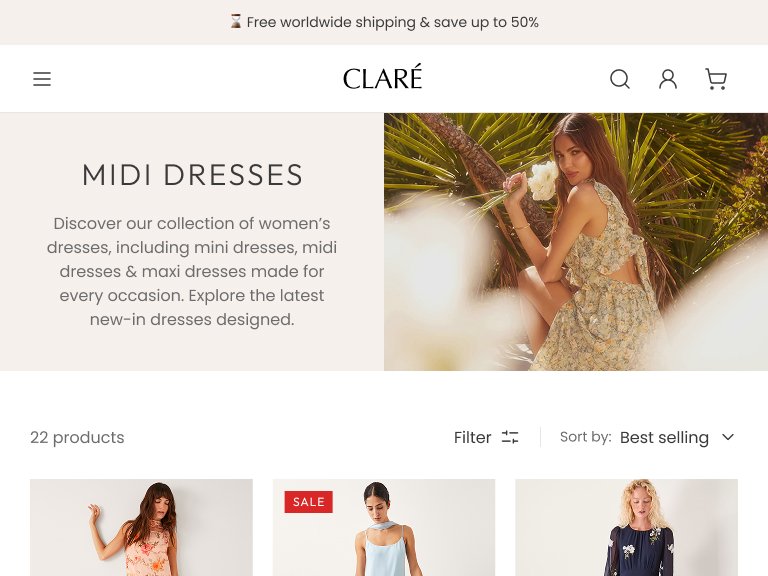This screenshot has height=576, width=768.
Task: Click the CLARÉ logo
Action: coord(383,77)
